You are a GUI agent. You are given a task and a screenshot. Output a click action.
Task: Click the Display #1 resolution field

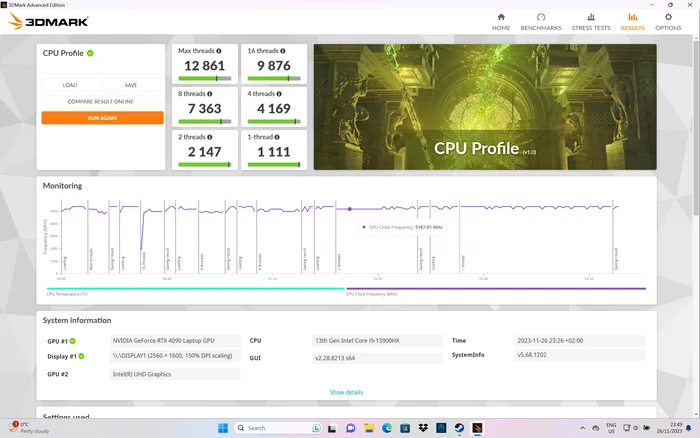click(175, 356)
